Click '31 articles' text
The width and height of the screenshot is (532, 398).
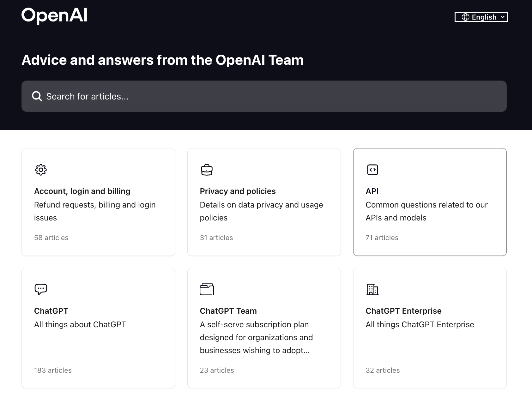[216, 238]
